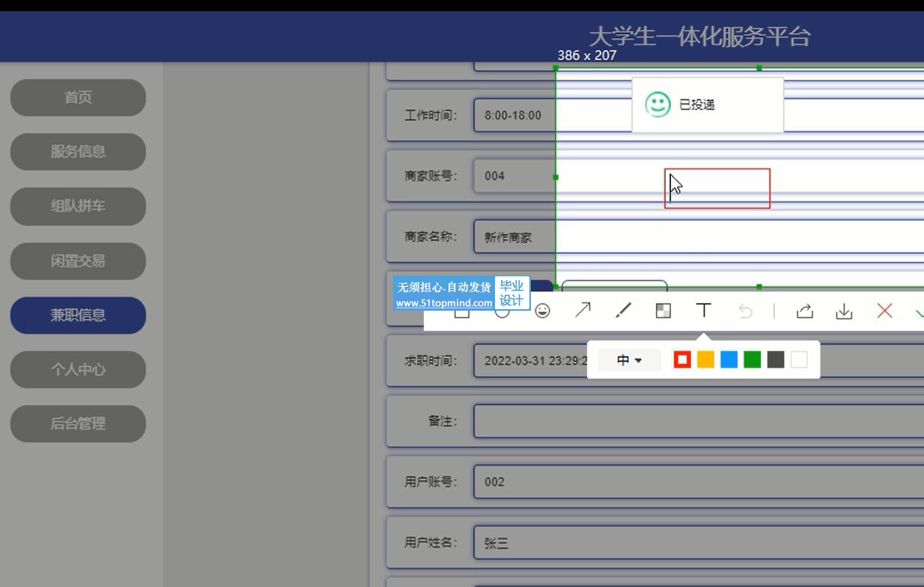
Task: Choose the green color swatch
Action: pyautogui.click(x=753, y=360)
